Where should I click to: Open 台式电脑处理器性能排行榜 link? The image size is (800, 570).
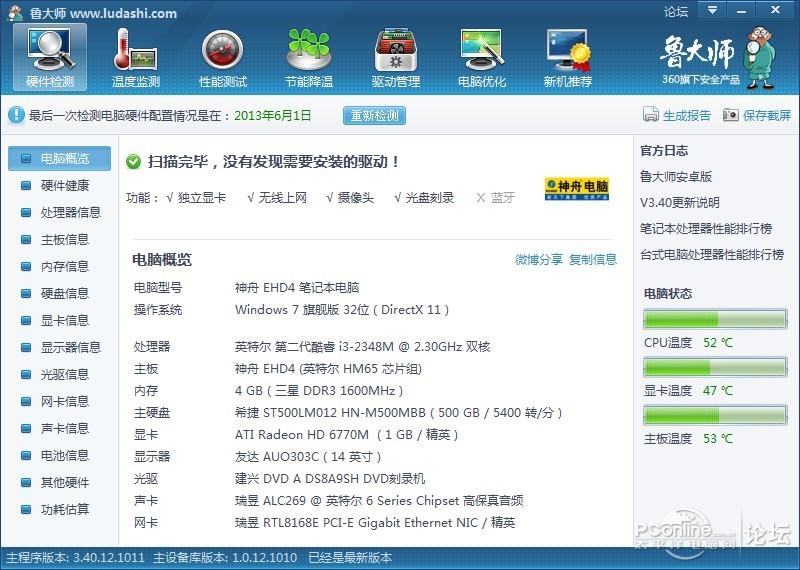pos(712,254)
